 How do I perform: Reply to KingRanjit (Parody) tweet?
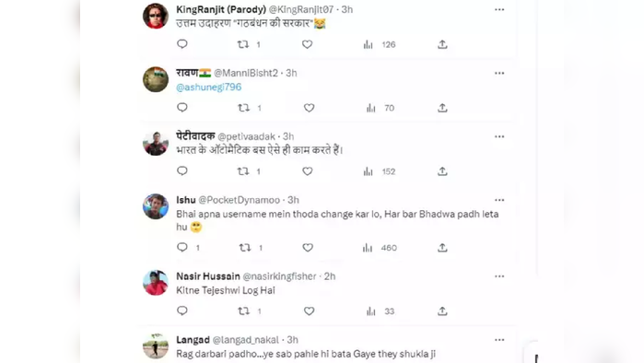(x=181, y=44)
